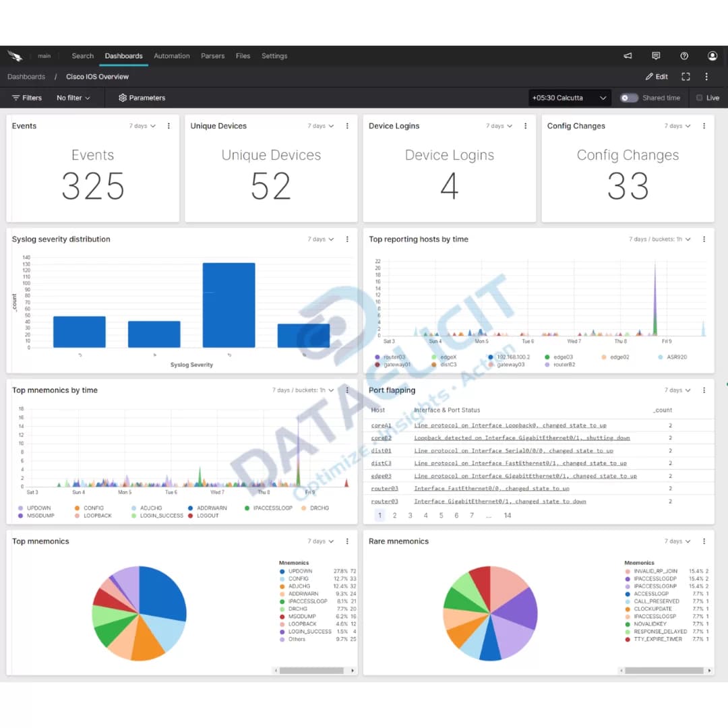This screenshot has height=728, width=728.
Task: Enter fullscreen mode for the dashboard
Action: (686, 77)
